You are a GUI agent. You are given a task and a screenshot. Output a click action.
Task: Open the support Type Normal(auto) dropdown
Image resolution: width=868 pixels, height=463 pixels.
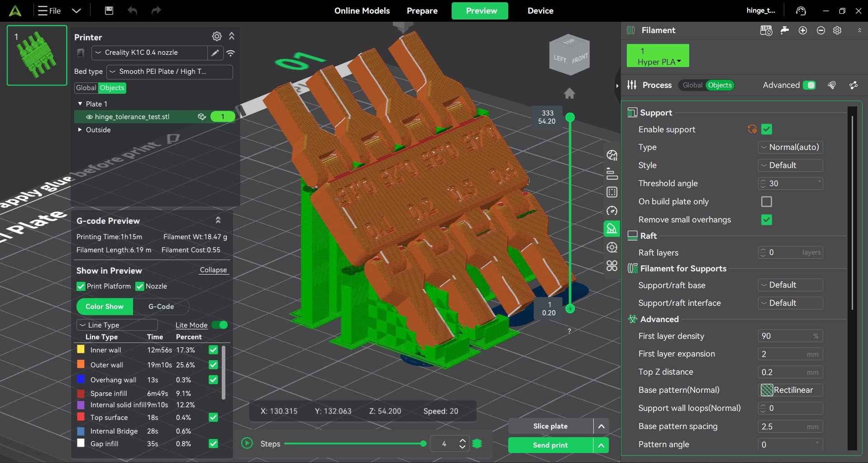tap(790, 147)
